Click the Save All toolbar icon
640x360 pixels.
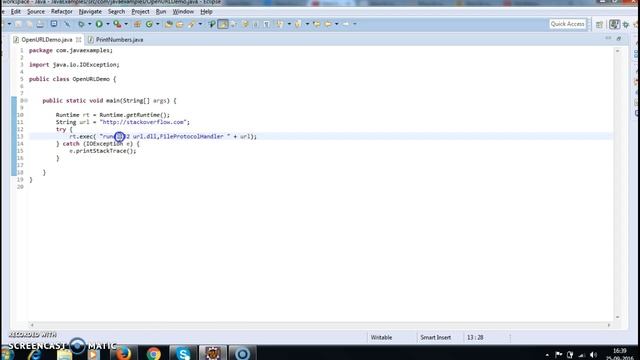29,24
